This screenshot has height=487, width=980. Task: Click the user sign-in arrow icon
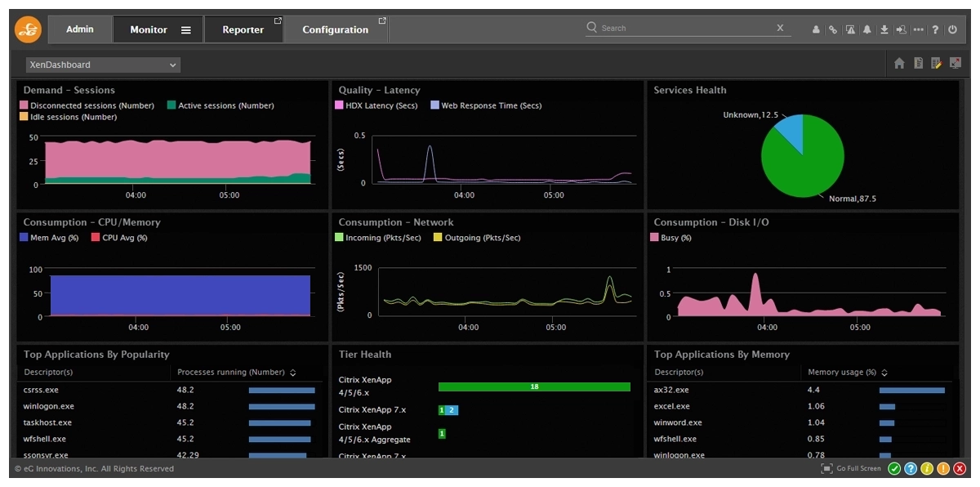click(x=902, y=29)
